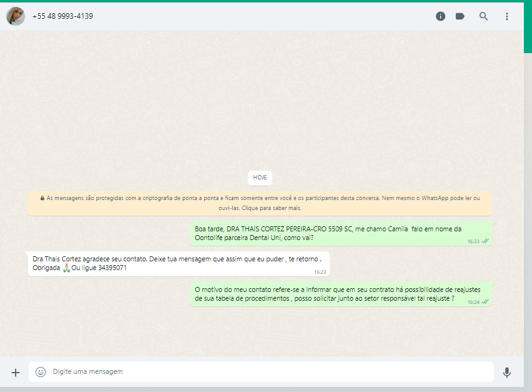
Task: Click the praying hands emoji in reply
Action: [x=66, y=268]
